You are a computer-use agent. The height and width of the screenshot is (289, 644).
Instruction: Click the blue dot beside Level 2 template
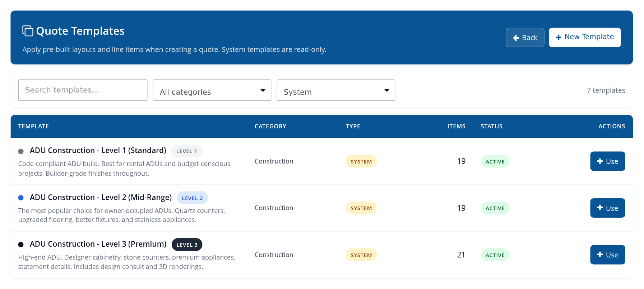pyautogui.click(x=21, y=198)
